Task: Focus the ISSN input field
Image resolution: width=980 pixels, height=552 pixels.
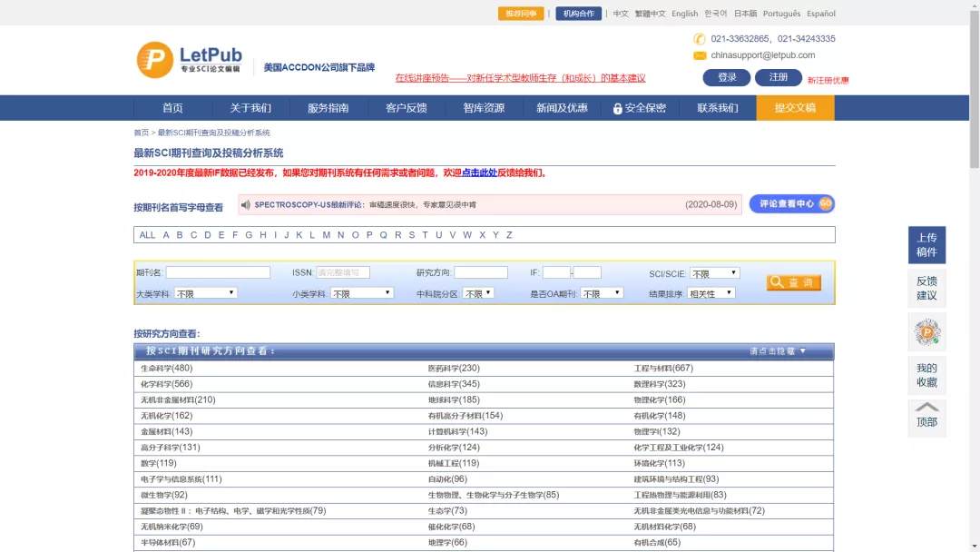Action: click(342, 272)
